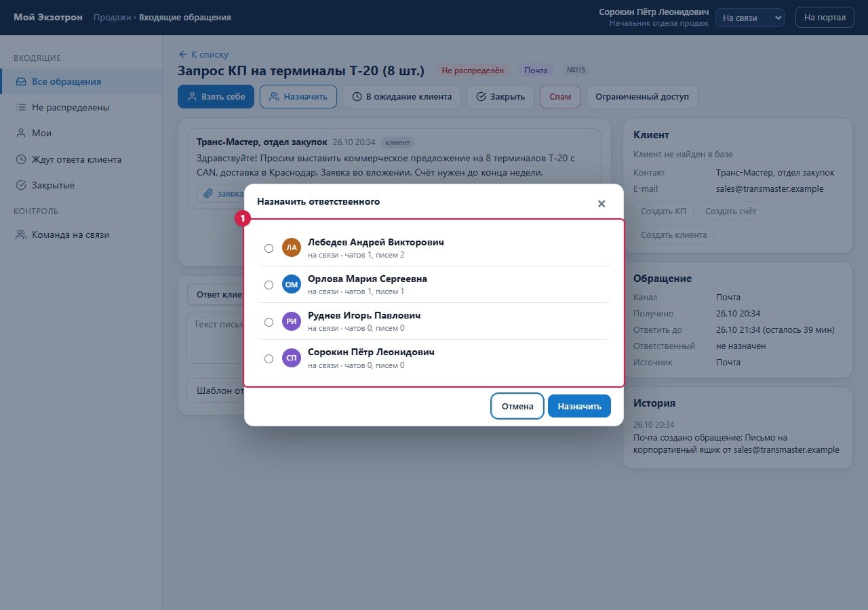
Task: Choose Руднев Игорь Павлович radio button
Action: [x=269, y=322]
